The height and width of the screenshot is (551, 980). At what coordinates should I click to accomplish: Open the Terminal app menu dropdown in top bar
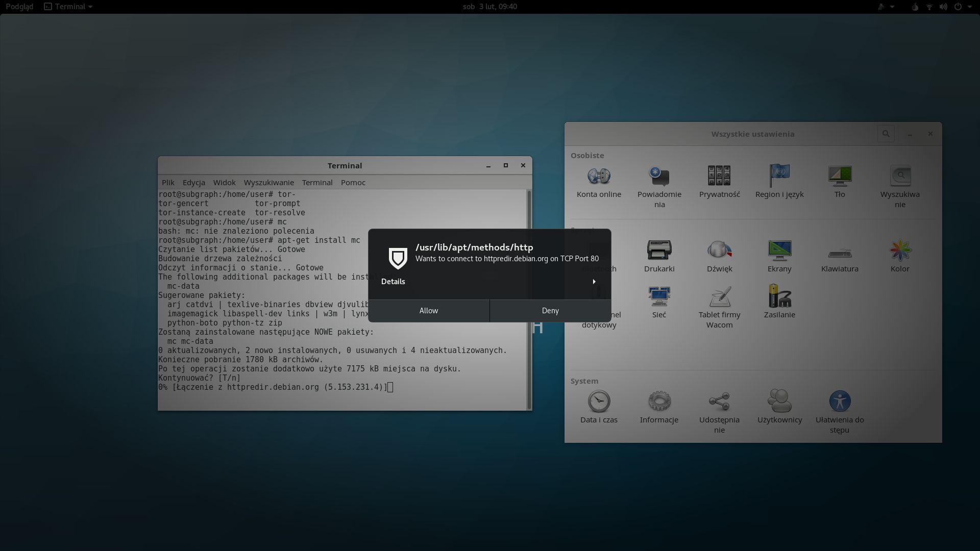[x=68, y=7]
